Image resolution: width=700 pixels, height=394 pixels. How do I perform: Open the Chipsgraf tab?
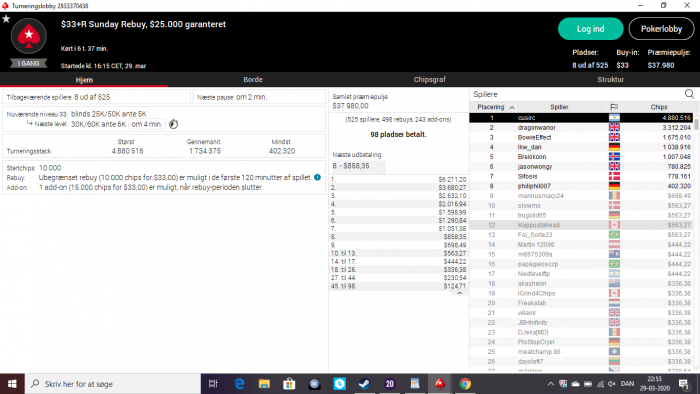[x=429, y=79]
